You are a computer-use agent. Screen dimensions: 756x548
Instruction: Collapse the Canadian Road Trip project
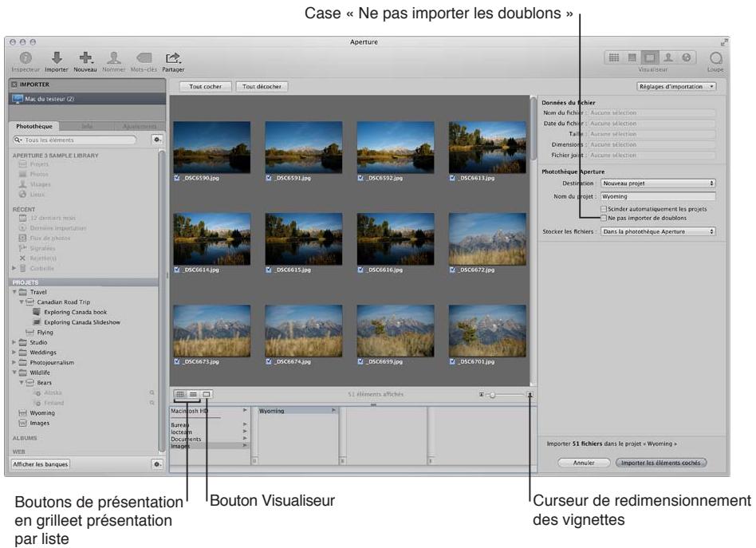pos(22,302)
